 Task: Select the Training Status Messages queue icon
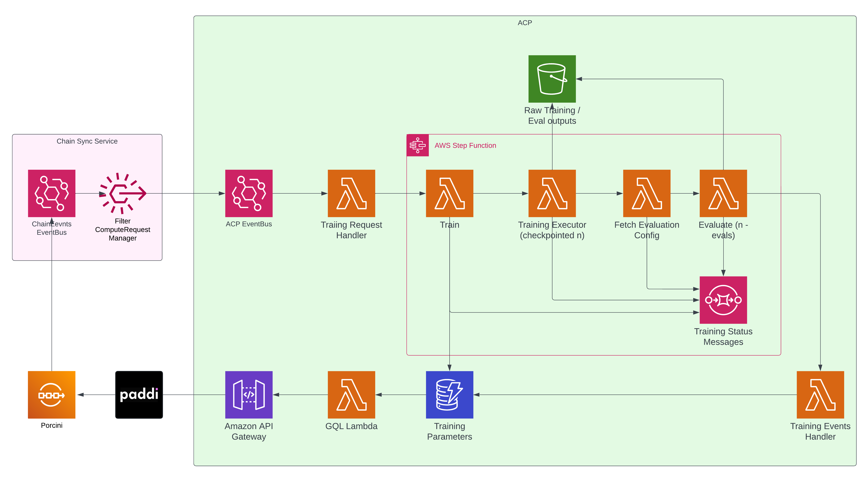point(723,300)
